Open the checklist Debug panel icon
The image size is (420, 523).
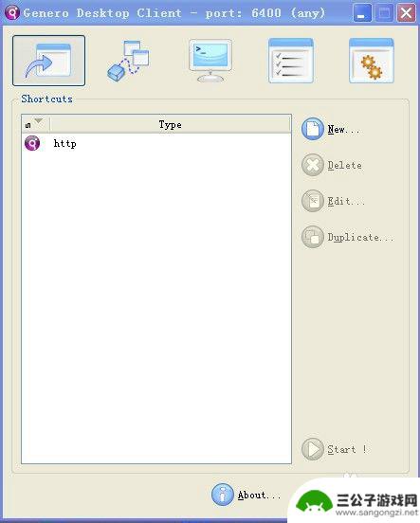click(291, 61)
